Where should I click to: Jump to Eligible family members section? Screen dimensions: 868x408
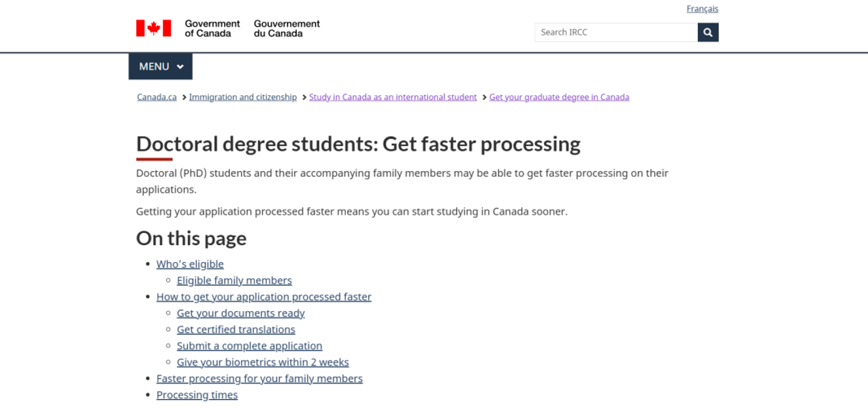point(234,281)
